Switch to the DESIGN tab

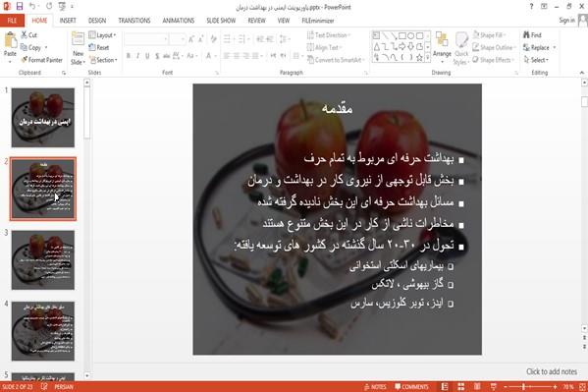tap(97, 21)
